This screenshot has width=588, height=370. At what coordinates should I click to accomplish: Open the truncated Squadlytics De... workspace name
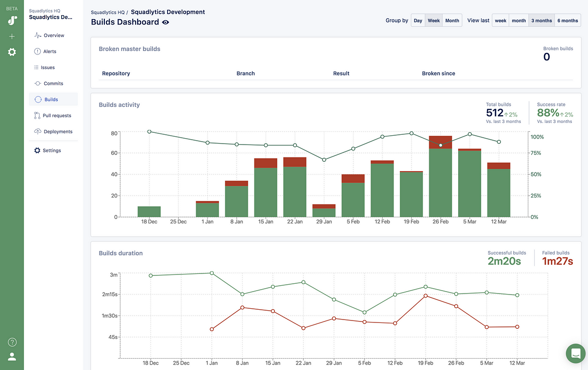[x=50, y=17]
